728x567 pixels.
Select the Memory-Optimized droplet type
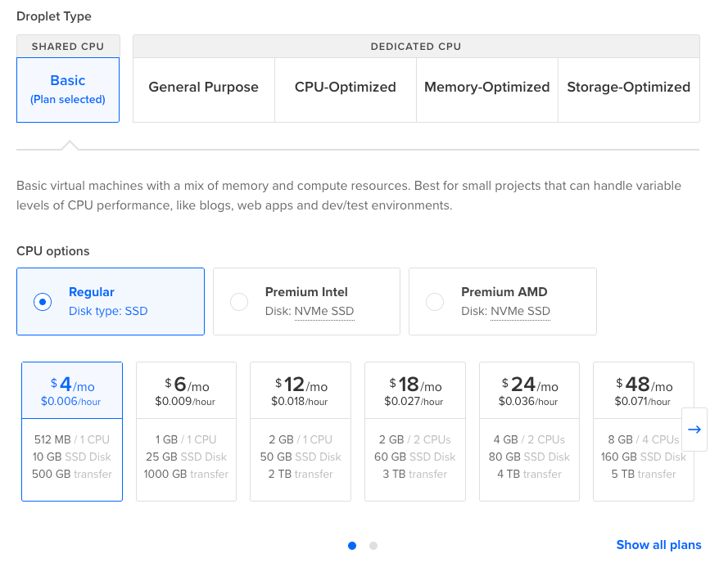tap(486, 88)
